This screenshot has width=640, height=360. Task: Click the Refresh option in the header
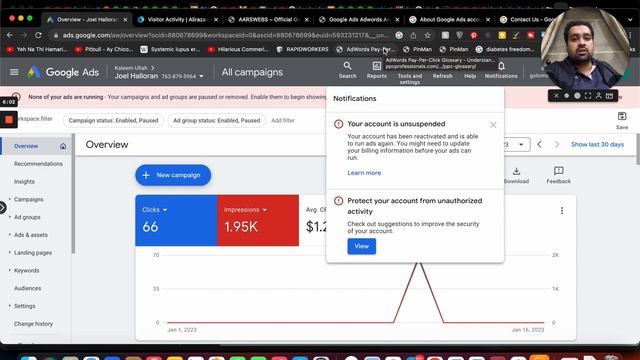pyautogui.click(x=442, y=76)
